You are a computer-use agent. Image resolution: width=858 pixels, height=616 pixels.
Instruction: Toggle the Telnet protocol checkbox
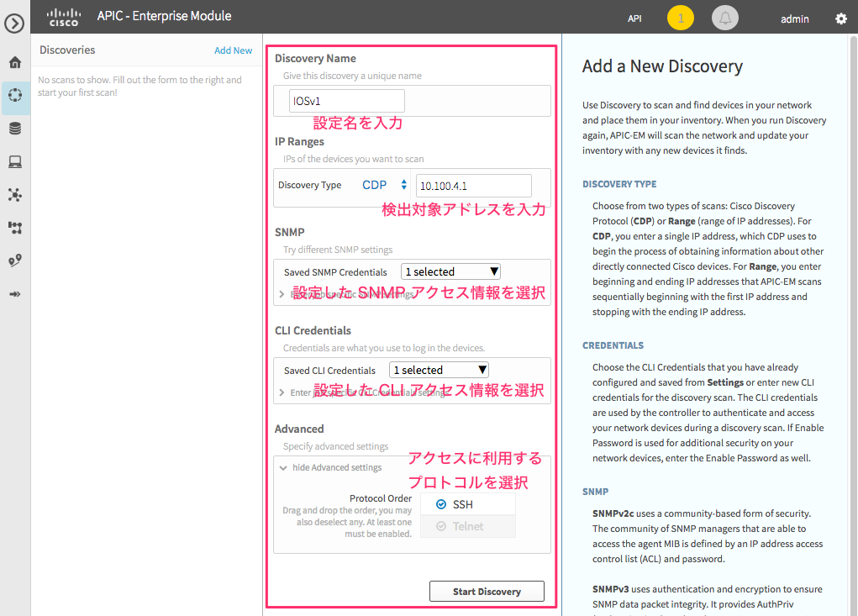pos(441,526)
